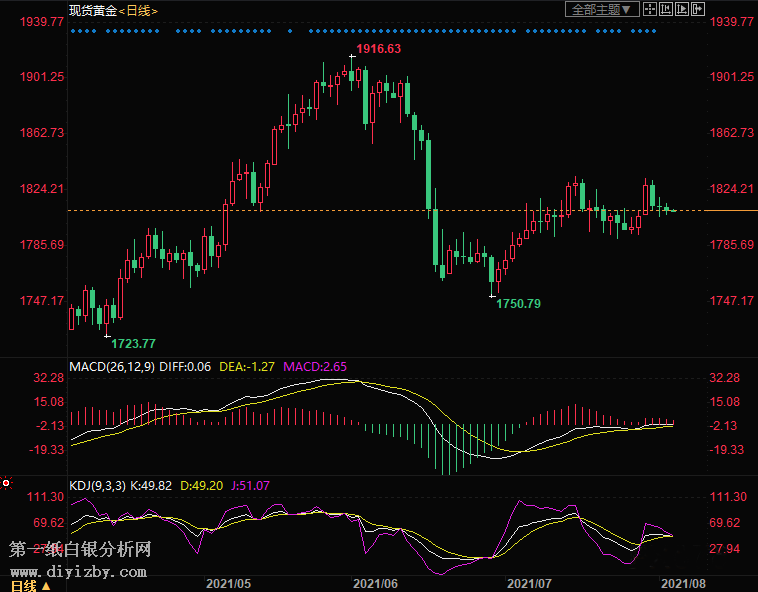This screenshot has height=592, width=758.
Task: Click the 2021/06 date on time axis
Action: click(x=376, y=581)
